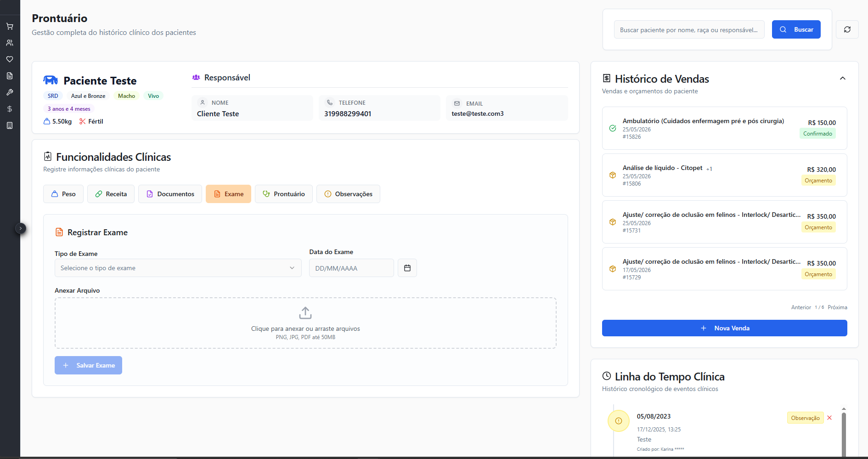Open the Ajuste/correção sale #15729
Image resolution: width=868 pixels, height=459 pixels.
coord(724,269)
